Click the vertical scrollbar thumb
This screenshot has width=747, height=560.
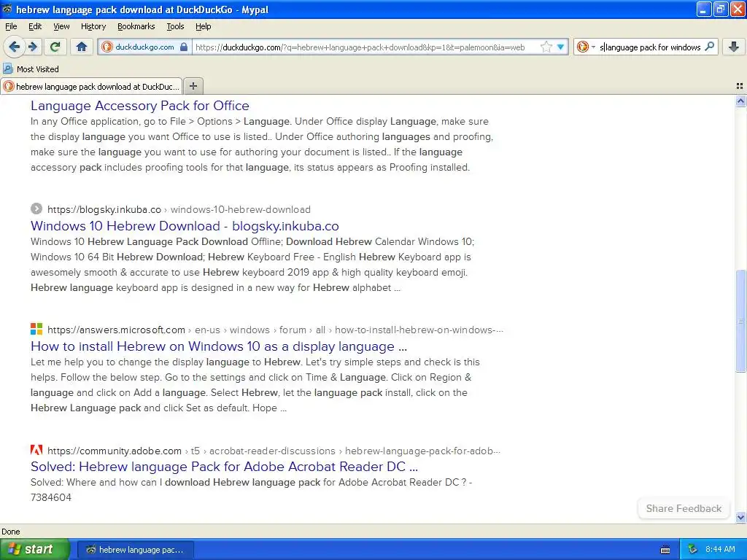[x=740, y=321]
